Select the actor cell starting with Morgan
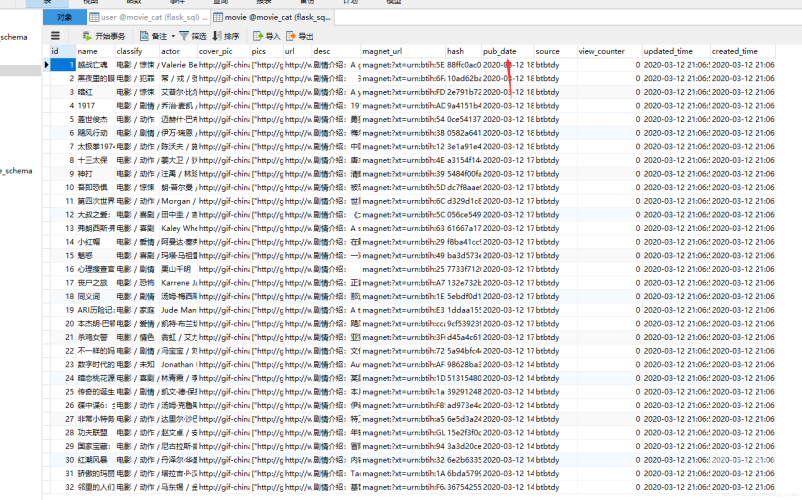 [179, 201]
